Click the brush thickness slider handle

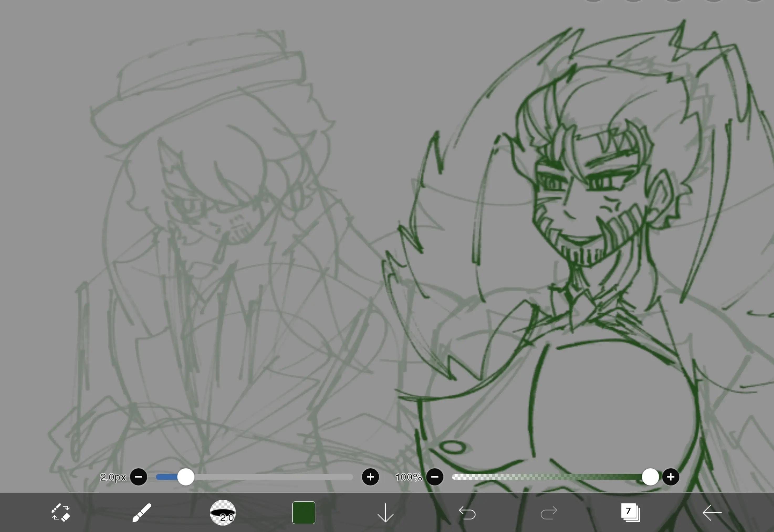point(186,477)
